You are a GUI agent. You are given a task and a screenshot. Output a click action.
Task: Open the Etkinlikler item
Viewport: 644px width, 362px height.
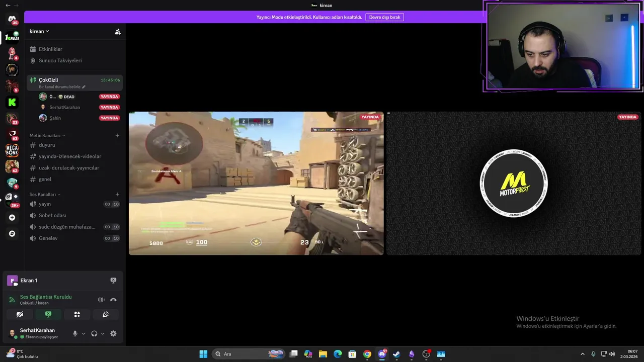point(74,49)
